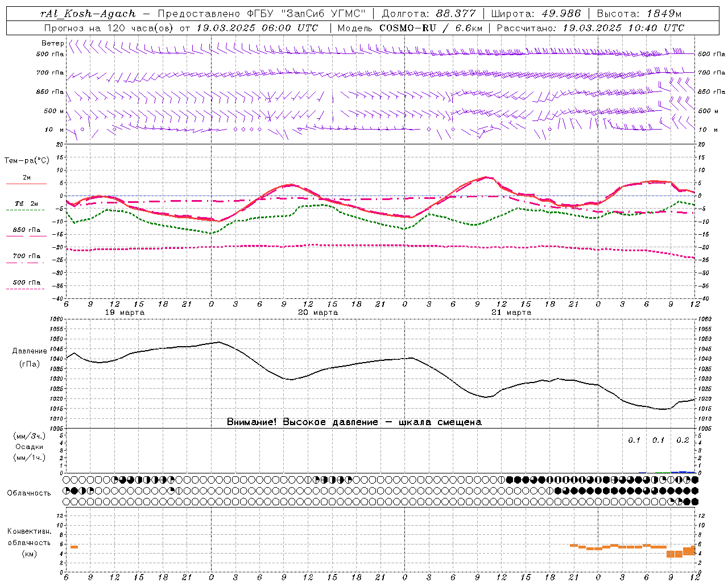Click the orange convective bar on 19 марта morning

pyautogui.click(x=74, y=547)
